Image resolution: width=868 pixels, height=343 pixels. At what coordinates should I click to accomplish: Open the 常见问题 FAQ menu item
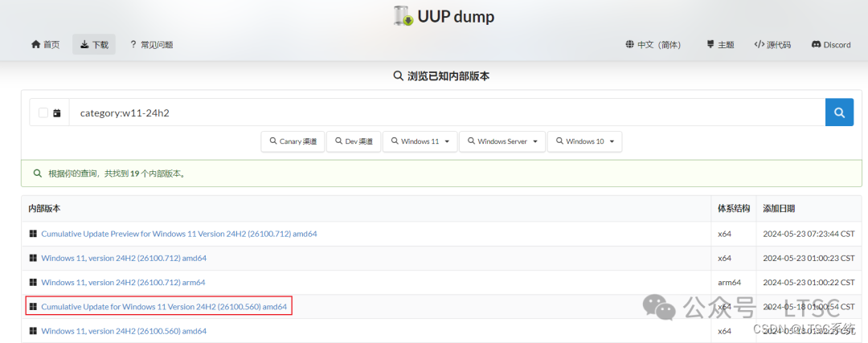tap(151, 45)
